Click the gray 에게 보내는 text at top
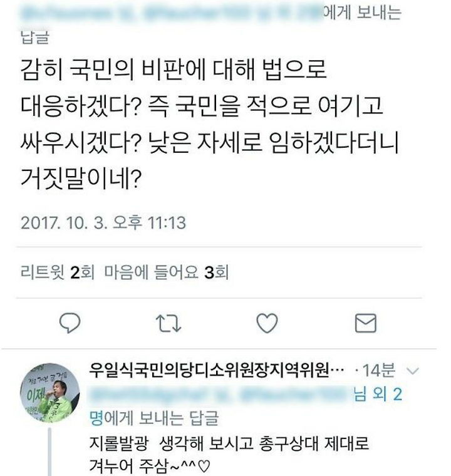This screenshot has width=451, height=476. click(x=362, y=13)
